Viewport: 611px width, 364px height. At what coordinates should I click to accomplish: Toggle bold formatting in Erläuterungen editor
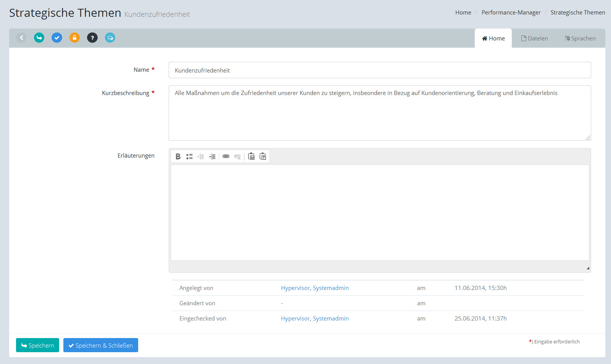pyautogui.click(x=178, y=156)
